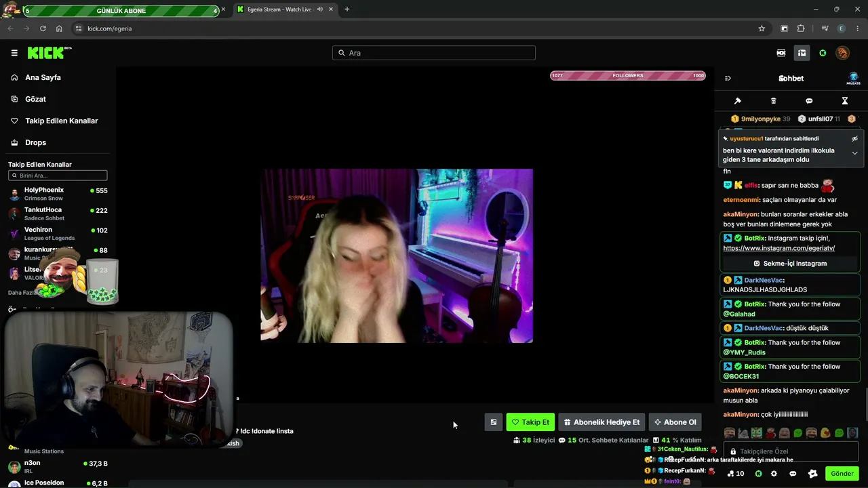
Task: Open Ice Poseidon channel in the sidebar
Action: 58,483
